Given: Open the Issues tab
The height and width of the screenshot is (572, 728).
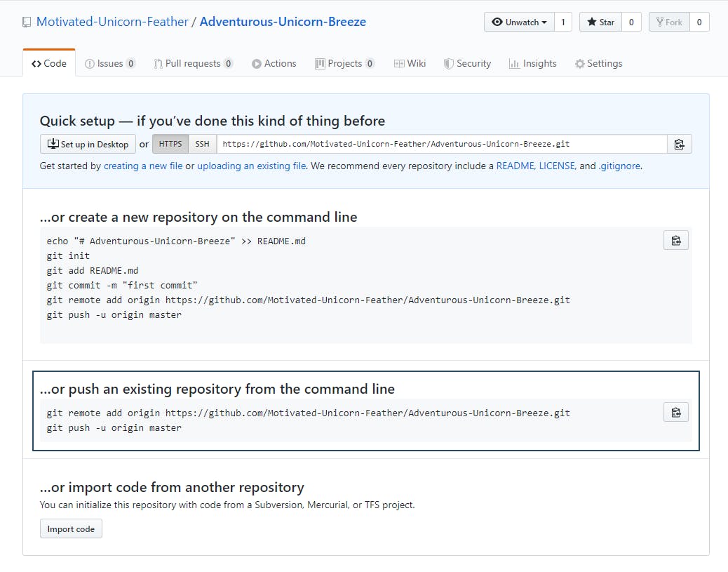Looking at the screenshot, I should (x=110, y=63).
